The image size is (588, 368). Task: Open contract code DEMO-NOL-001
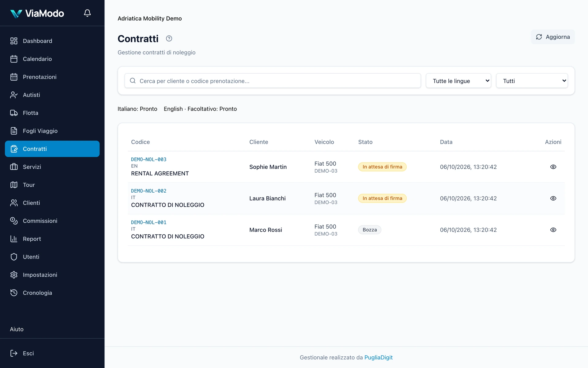[149, 222]
